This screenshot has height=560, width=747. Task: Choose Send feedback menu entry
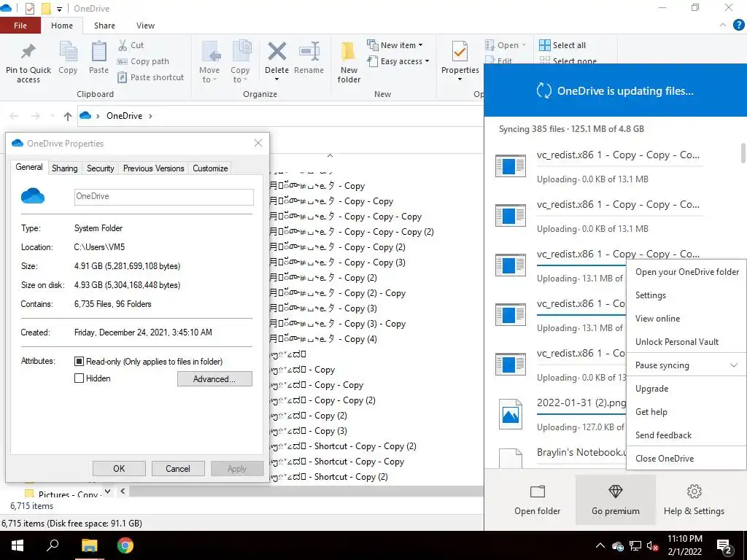click(x=686, y=435)
